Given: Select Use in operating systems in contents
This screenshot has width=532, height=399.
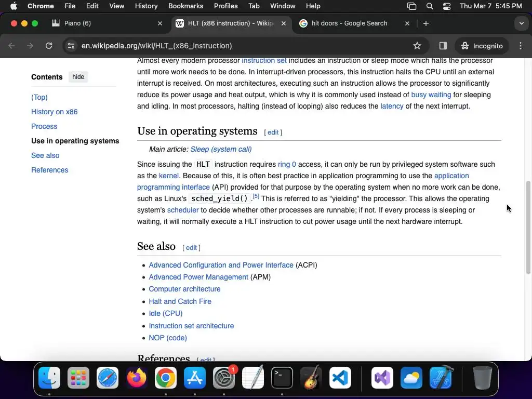Looking at the screenshot, I should (x=75, y=141).
